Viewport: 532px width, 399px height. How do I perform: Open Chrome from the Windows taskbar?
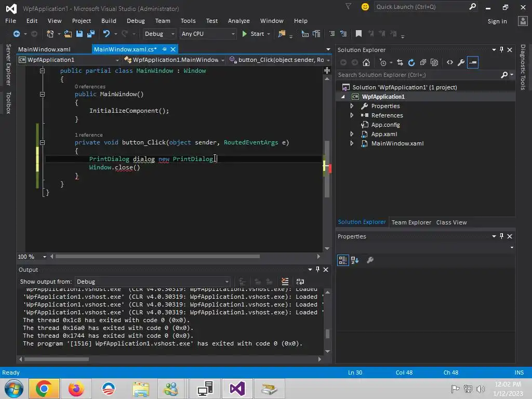pyautogui.click(x=44, y=389)
